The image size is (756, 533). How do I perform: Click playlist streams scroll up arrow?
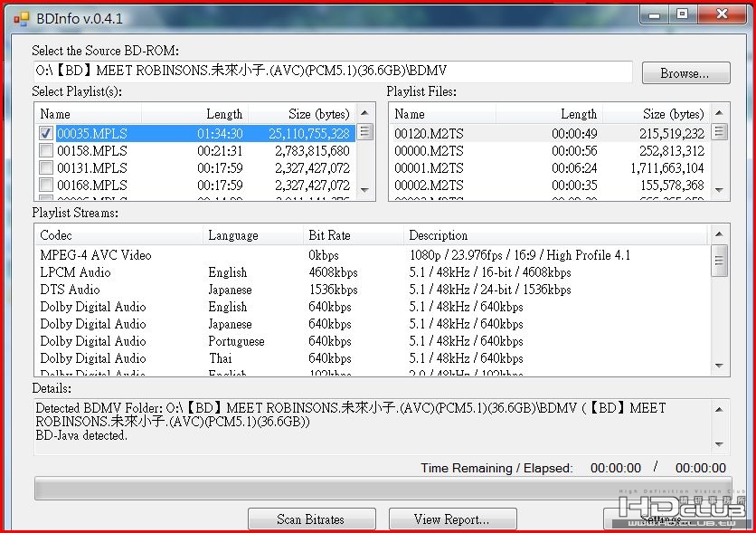pos(719,234)
